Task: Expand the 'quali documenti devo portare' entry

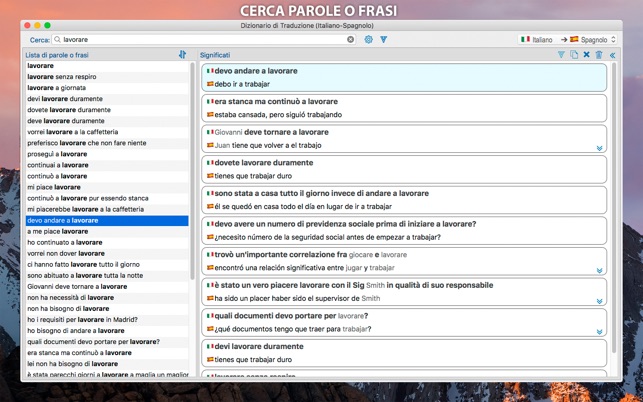Action: pyautogui.click(x=600, y=331)
